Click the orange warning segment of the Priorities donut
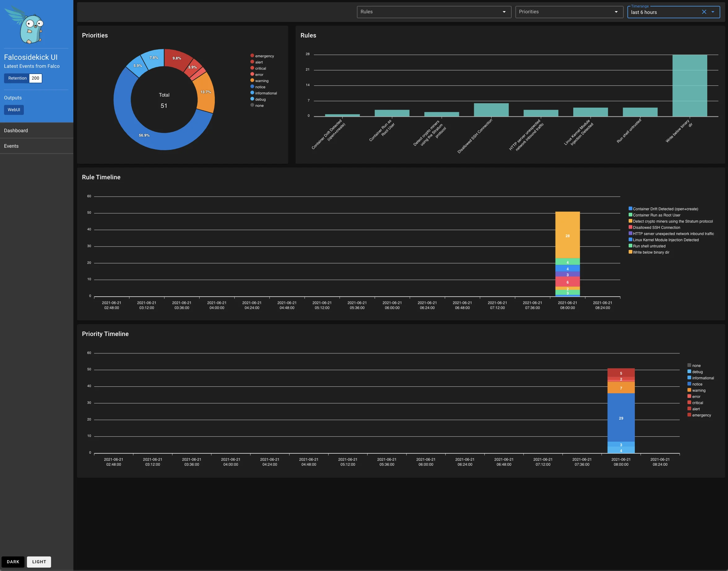The image size is (728, 571). pos(206,94)
